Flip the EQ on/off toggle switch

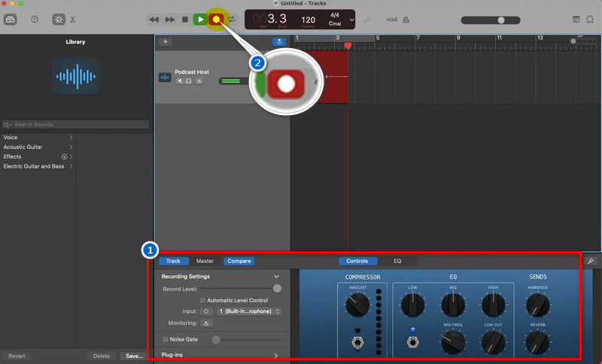coord(412,341)
